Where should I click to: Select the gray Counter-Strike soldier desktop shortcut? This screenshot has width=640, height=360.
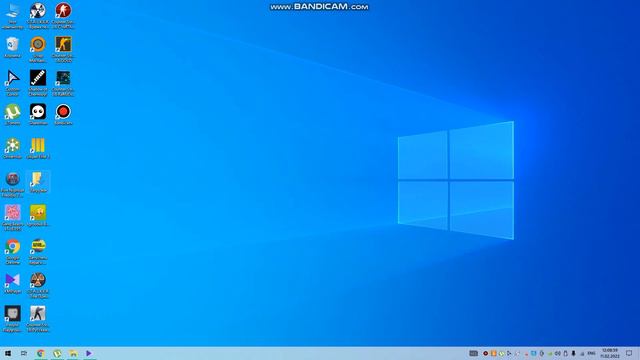pyautogui.click(x=38, y=319)
